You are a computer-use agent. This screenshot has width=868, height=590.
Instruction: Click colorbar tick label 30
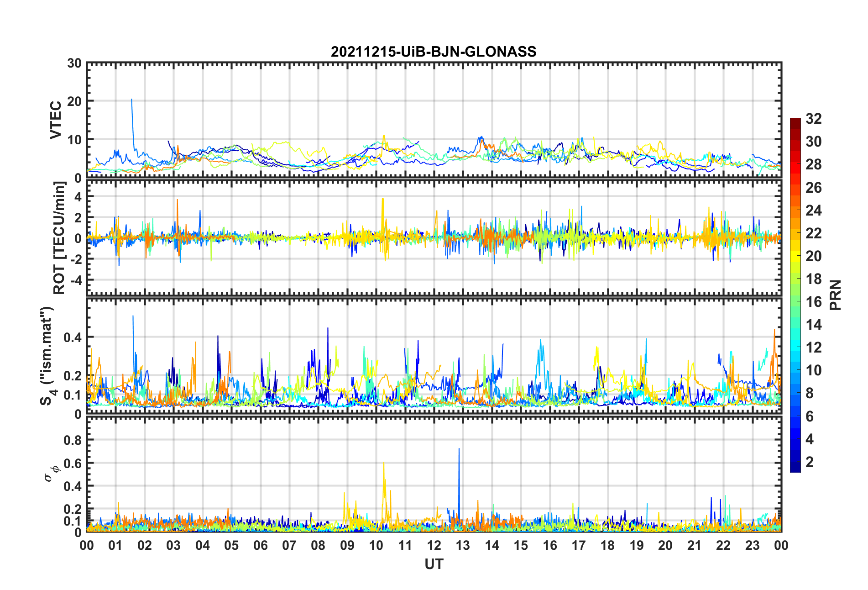pos(813,142)
